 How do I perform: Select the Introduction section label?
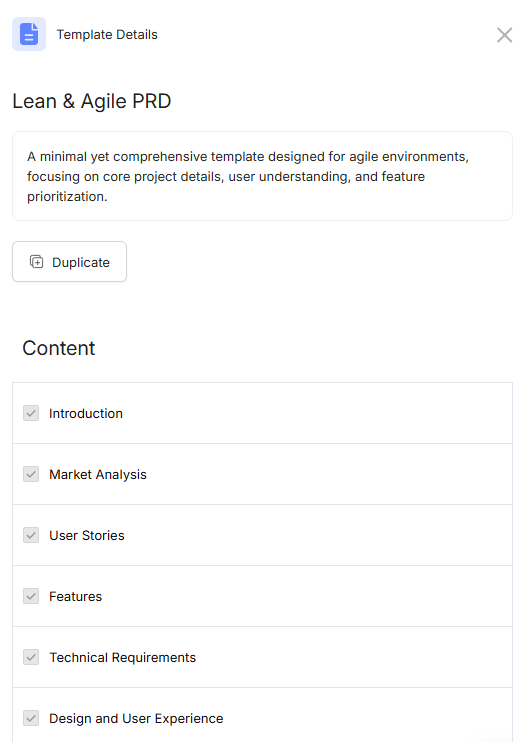pos(86,414)
